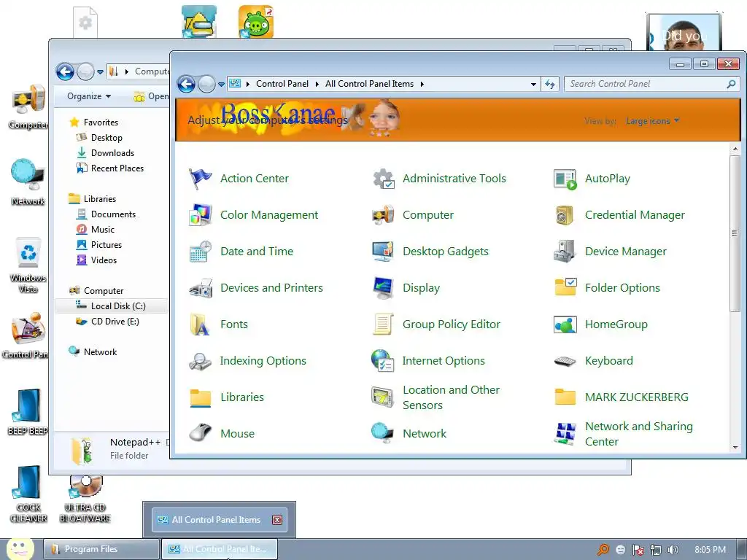Open the Date and Time calendar icon

(x=200, y=252)
